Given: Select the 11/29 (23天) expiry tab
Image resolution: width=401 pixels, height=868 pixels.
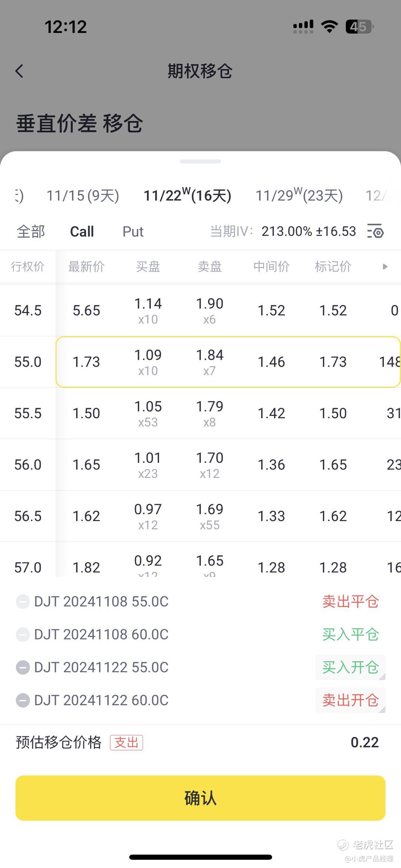Looking at the screenshot, I should 299,195.
